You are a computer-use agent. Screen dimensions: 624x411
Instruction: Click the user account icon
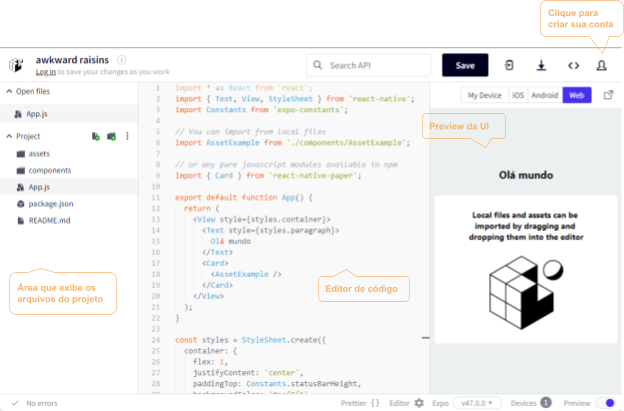click(602, 66)
